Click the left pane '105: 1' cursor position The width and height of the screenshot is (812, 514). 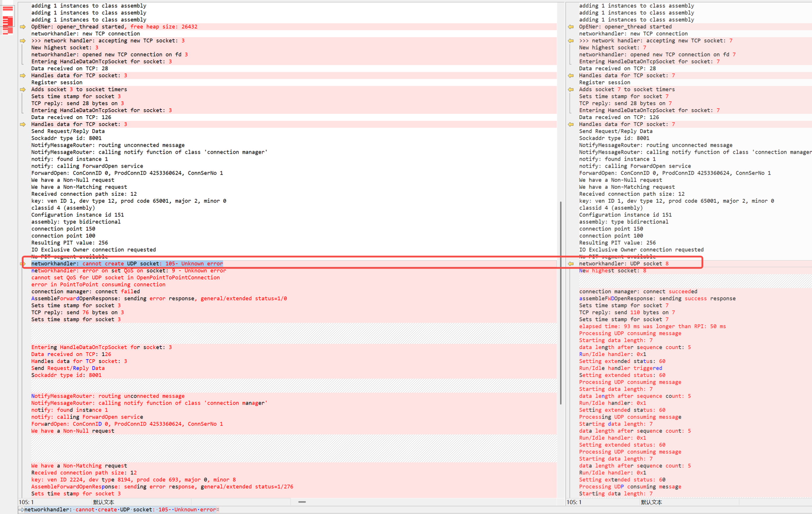point(26,502)
